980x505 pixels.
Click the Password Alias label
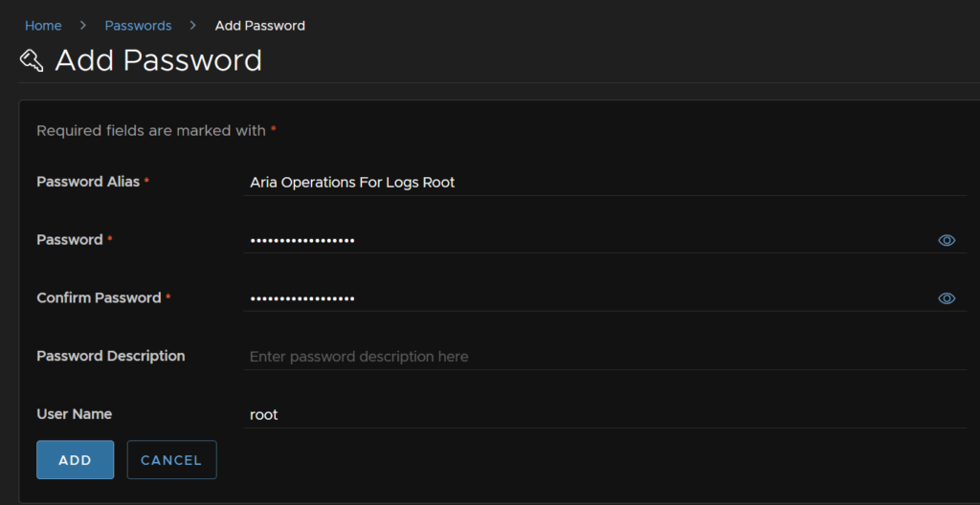click(x=88, y=182)
